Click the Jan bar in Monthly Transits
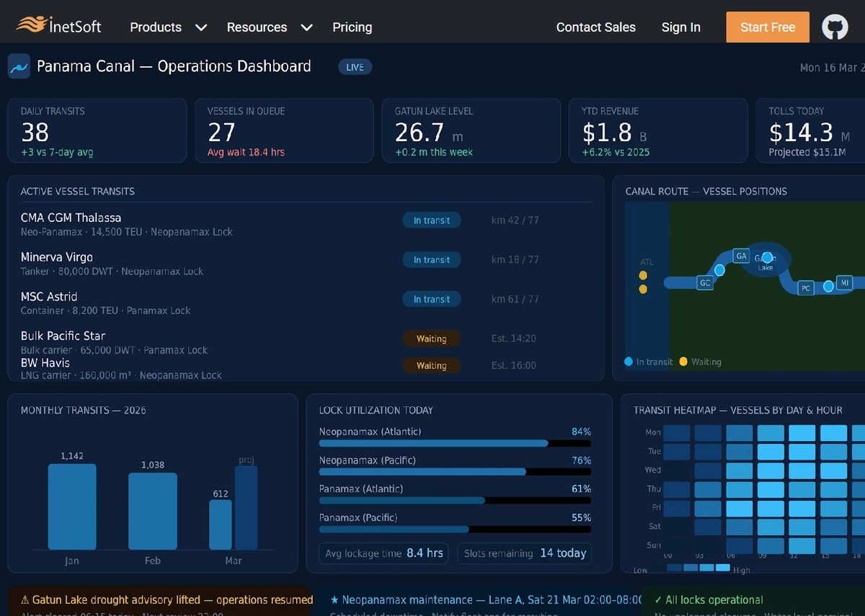This screenshot has width=865, height=616. (72, 506)
